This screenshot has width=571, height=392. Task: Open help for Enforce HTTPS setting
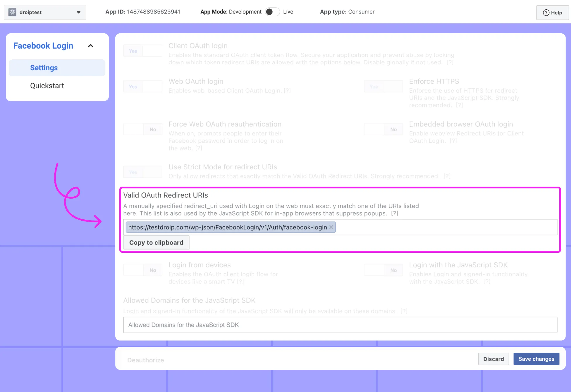[x=459, y=105]
